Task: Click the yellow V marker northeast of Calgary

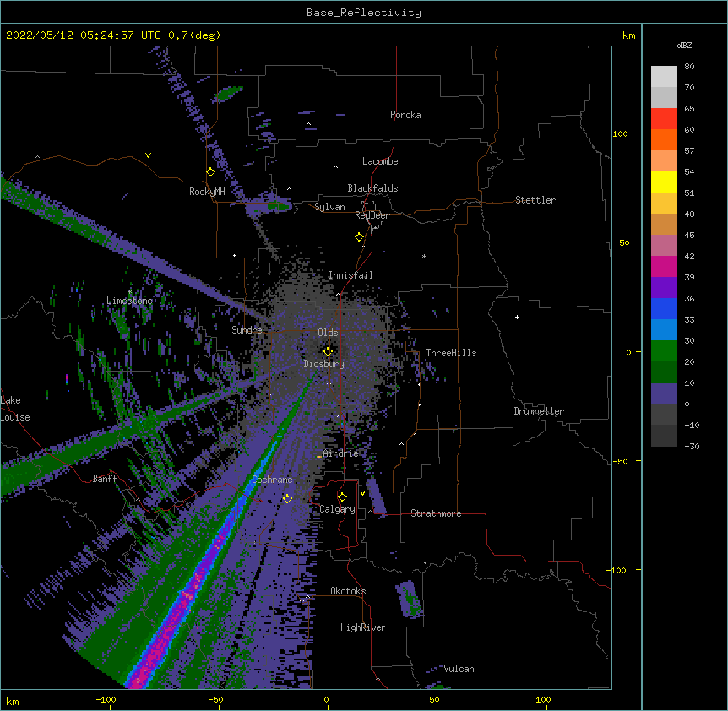Action: pos(362,493)
